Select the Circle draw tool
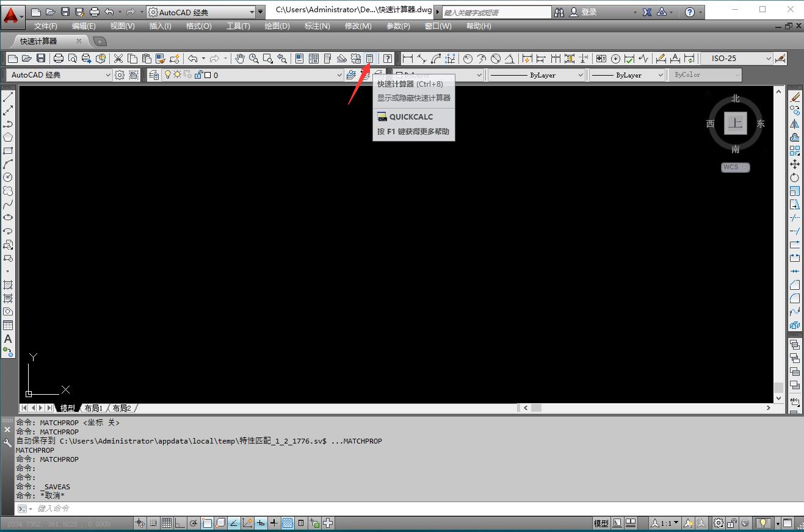 8,178
